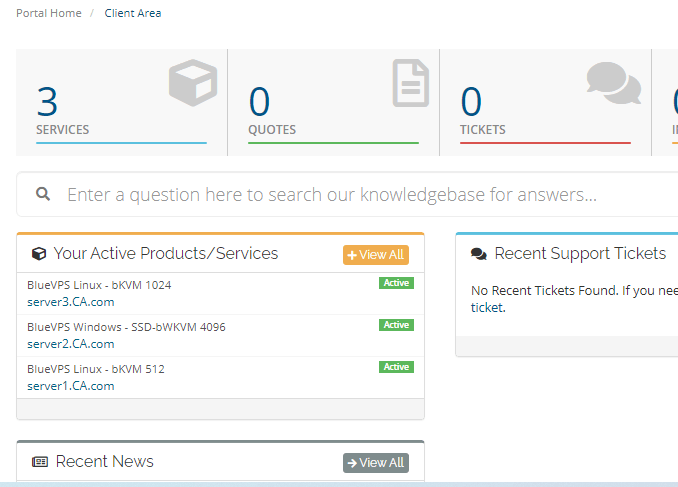Click the QUOTES label
This screenshot has height=487, width=678.
(x=272, y=130)
